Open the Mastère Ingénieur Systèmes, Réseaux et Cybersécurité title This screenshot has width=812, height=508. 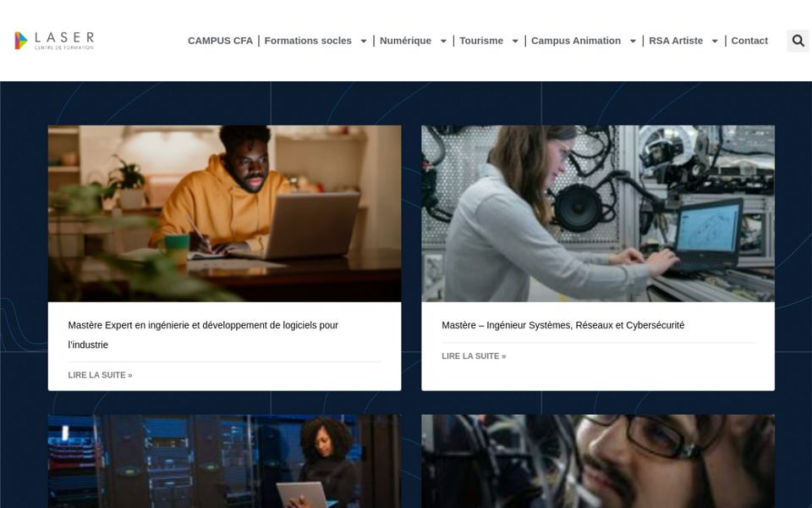[x=563, y=325]
